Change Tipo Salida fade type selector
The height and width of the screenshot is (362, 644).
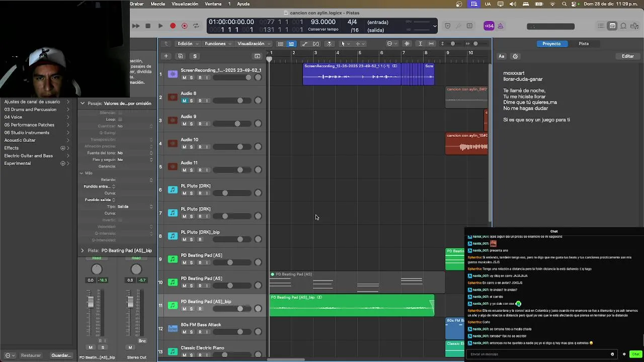point(136,207)
